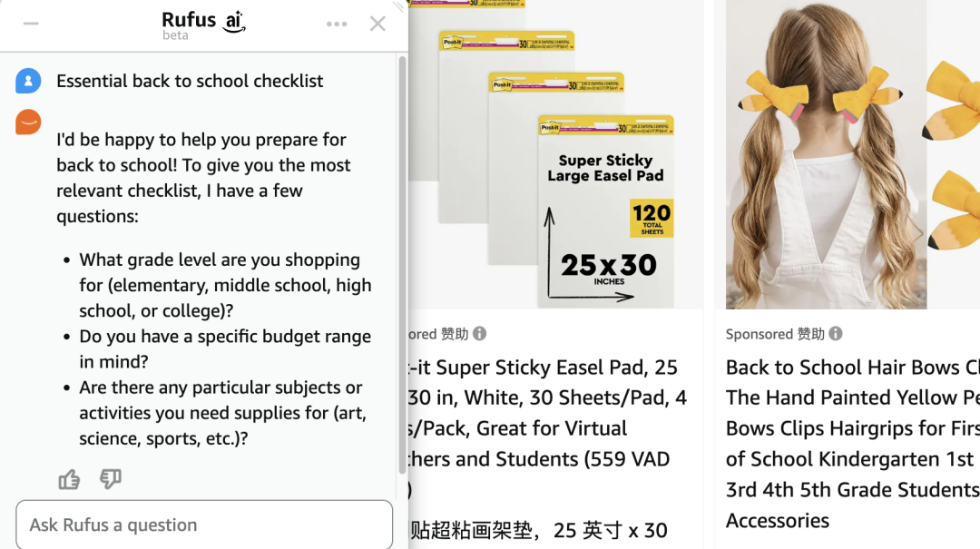
Task: Click the thumbs up feedback icon
Action: 69,480
